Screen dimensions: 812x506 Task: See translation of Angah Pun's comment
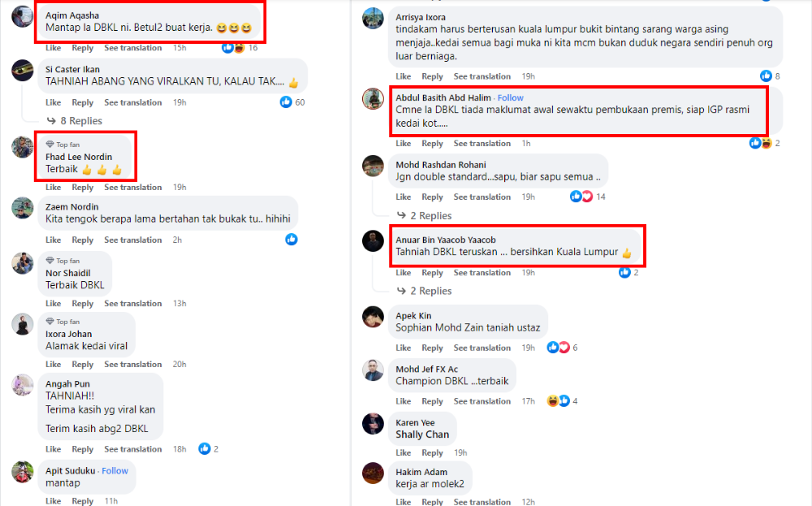(x=132, y=449)
